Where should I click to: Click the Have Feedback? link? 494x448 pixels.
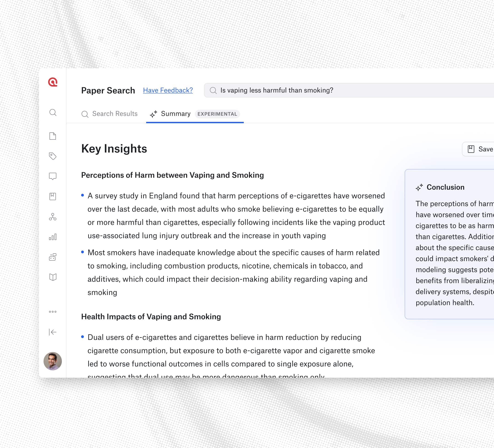168,90
